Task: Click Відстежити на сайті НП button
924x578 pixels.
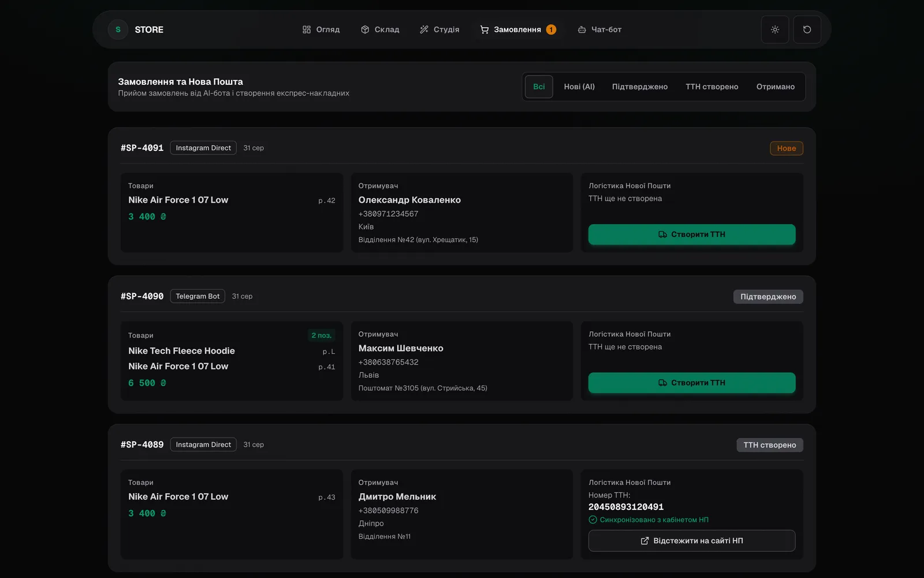Action: tap(692, 541)
